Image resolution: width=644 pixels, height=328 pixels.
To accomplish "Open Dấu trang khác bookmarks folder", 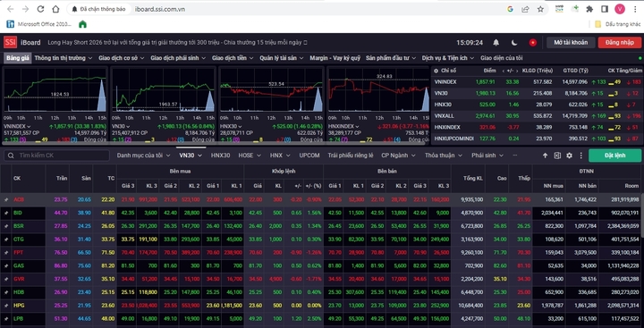I will click(x=618, y=24).
